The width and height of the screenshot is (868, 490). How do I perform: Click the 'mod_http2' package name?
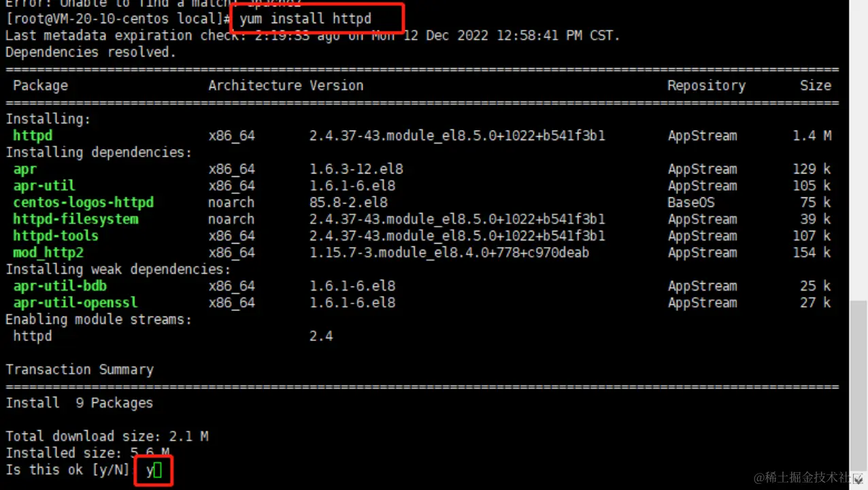48,252
